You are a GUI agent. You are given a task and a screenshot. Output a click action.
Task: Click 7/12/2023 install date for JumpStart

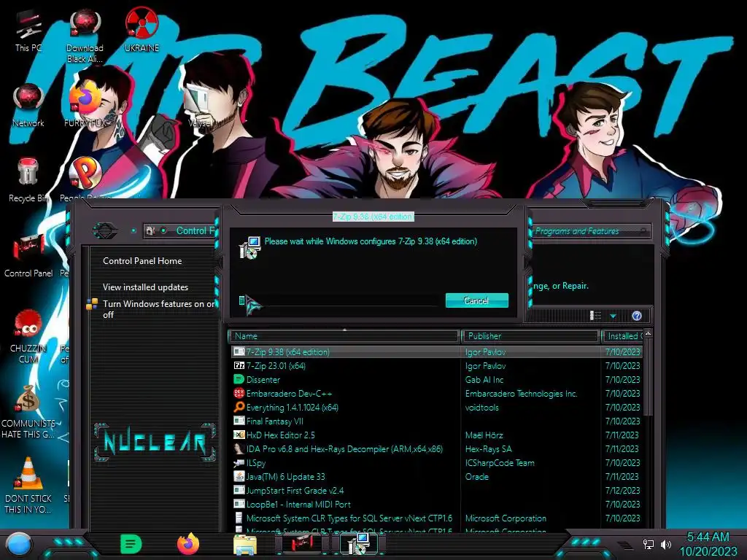622,491
